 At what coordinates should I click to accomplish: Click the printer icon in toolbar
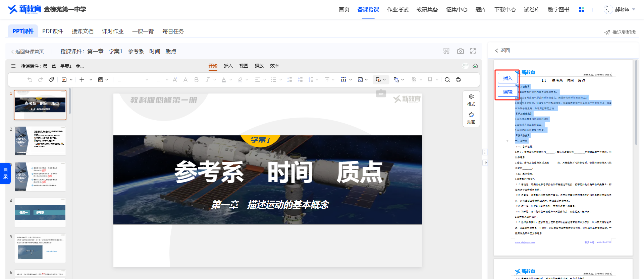tap(458, 80)
